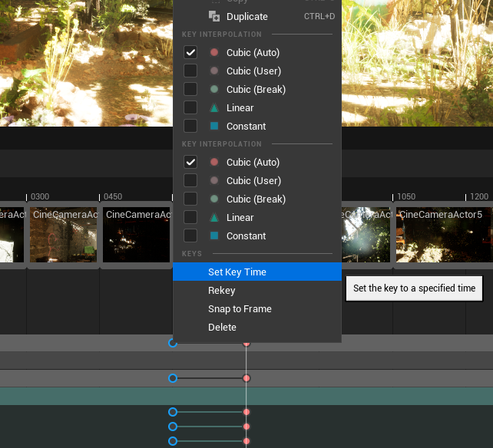Click the 0300 mark on timeline ruler
Screen dimensions: 493x448
tap(40, 196)
